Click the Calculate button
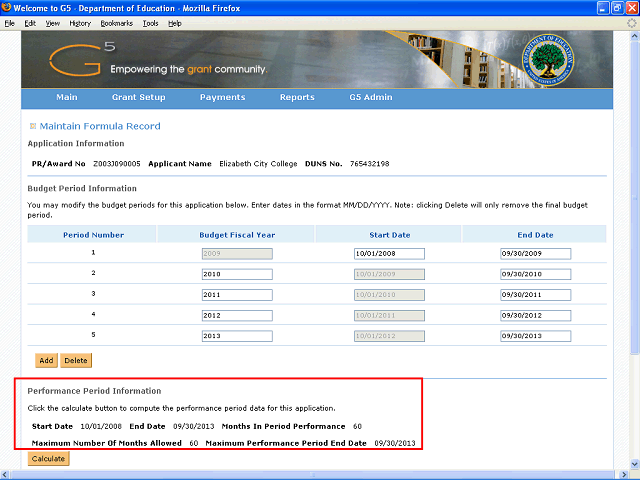 click(x=47, y=459)
